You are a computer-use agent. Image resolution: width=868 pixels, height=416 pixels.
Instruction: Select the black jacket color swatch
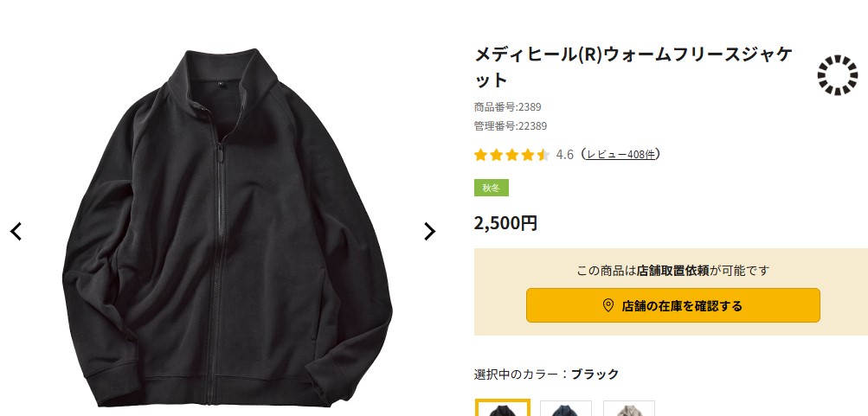click(502, 408)
